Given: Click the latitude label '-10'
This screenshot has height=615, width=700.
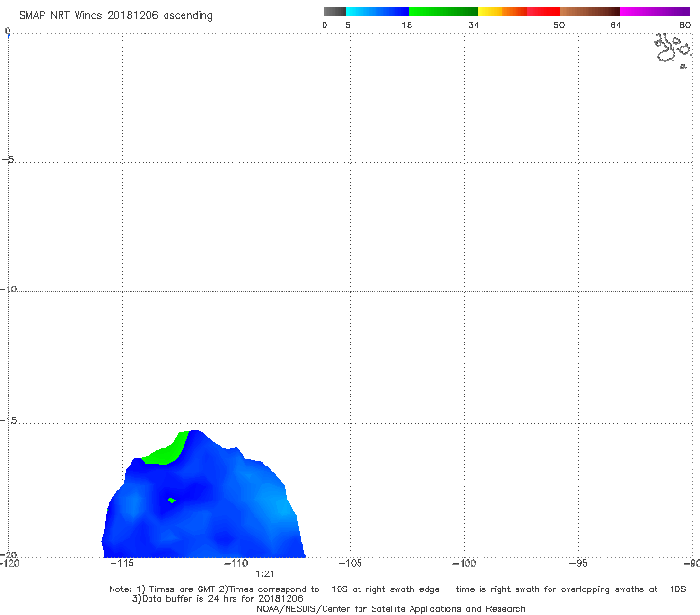Looking at the screenshot, I should point(9,289).
